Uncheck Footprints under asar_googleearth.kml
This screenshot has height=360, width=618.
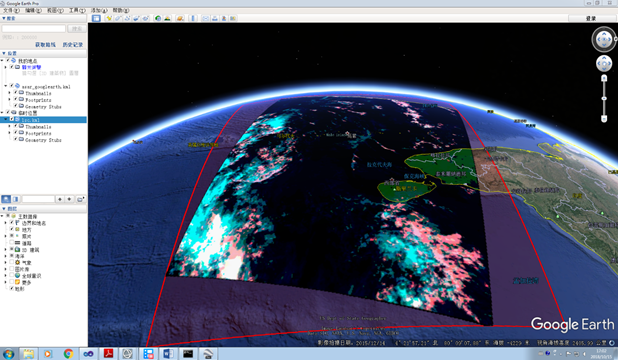(16, 100)
